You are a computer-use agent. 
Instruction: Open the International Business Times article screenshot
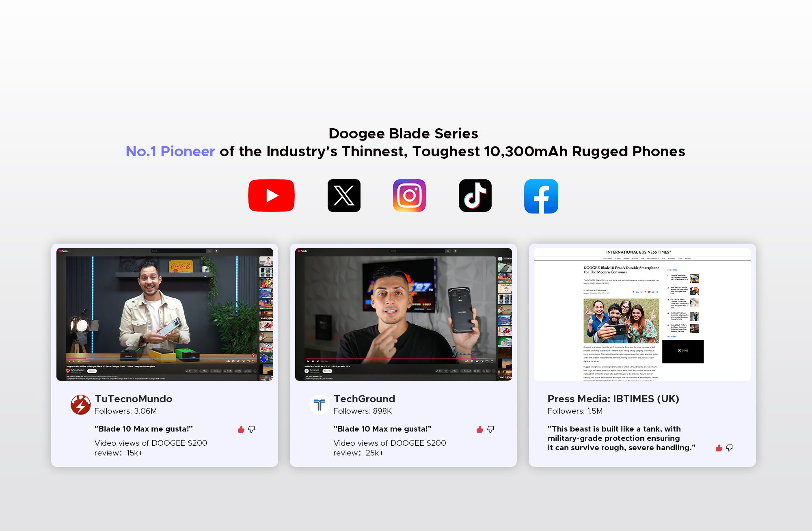coord(642,314)
